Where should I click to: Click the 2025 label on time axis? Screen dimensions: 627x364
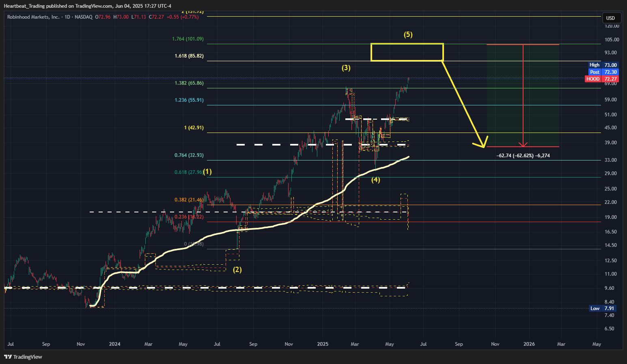pyautogui.click(x=323, y=344)
